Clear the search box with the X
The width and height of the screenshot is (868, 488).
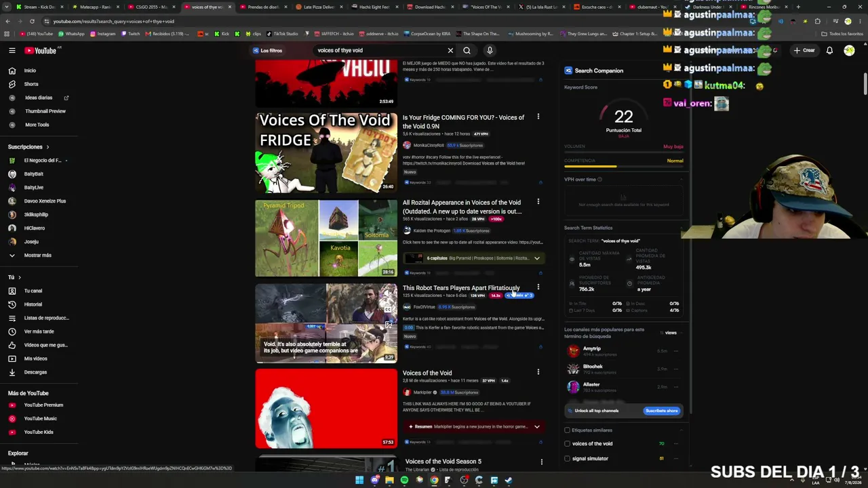click(450, 50)
